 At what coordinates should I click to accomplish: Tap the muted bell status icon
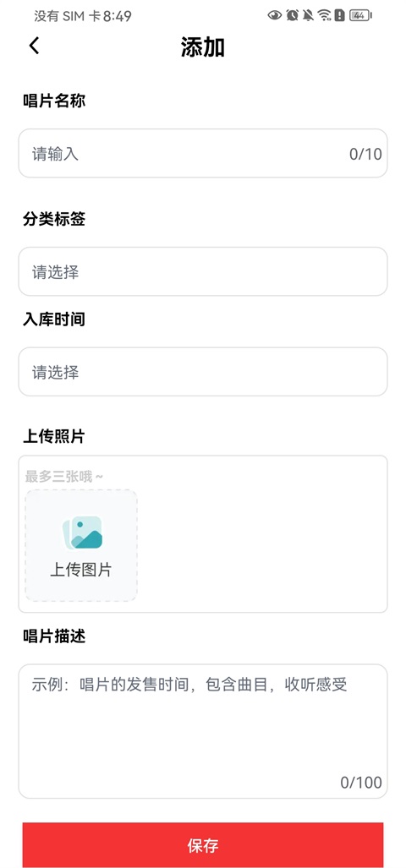(308, 15)
